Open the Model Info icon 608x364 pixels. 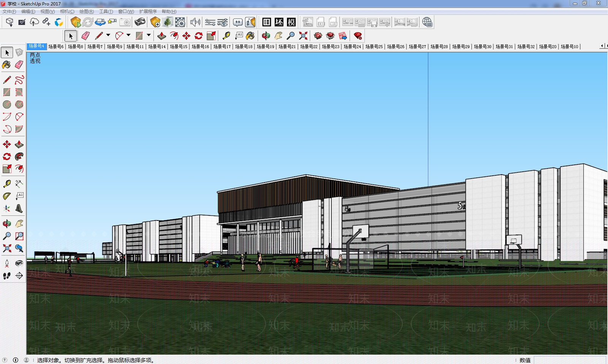250,22
